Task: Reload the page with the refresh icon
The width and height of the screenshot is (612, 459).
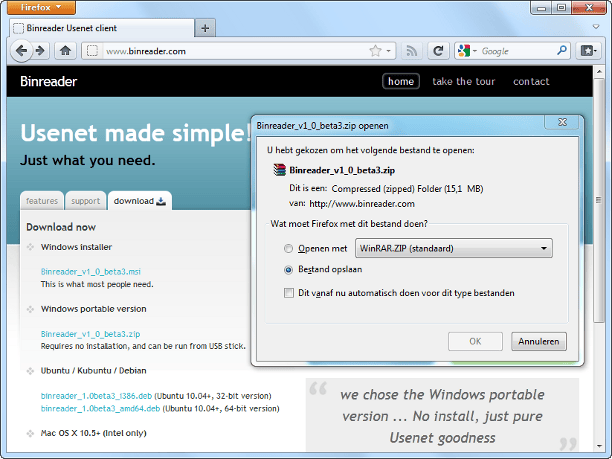Action: pos(438,51)
